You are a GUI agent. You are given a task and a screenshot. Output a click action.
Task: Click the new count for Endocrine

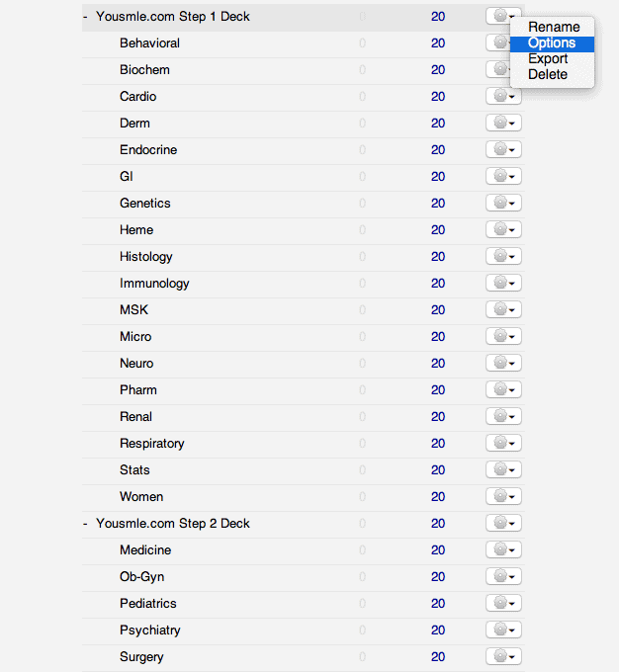[x=438, y=149]
